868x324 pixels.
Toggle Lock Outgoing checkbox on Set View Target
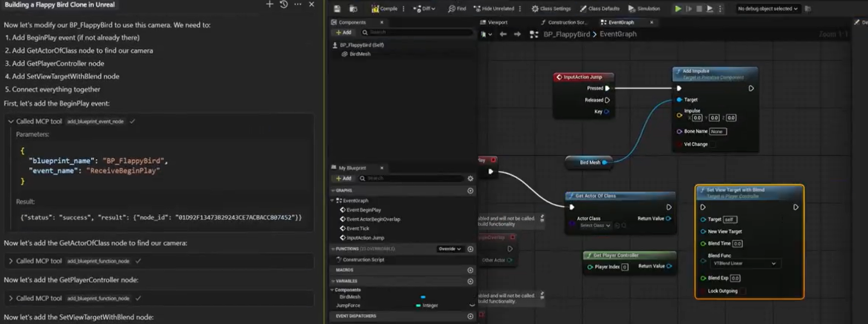(x=743, y=291)
